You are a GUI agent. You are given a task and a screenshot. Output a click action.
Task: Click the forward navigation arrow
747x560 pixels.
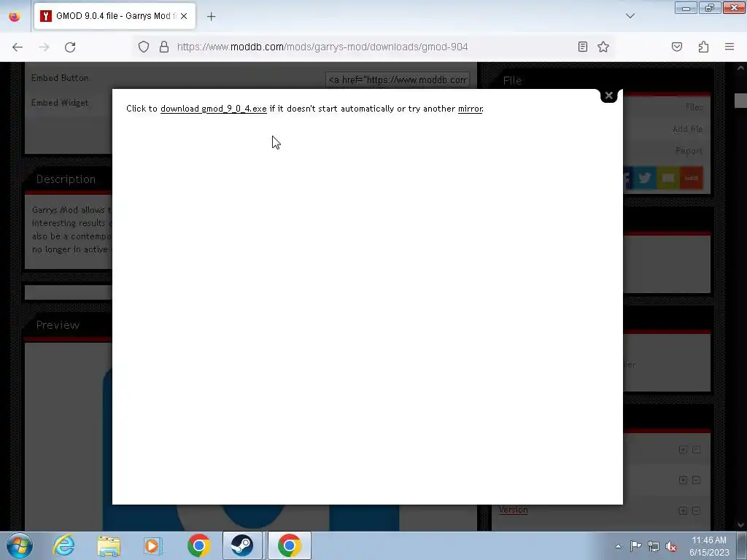pos(44,47)
